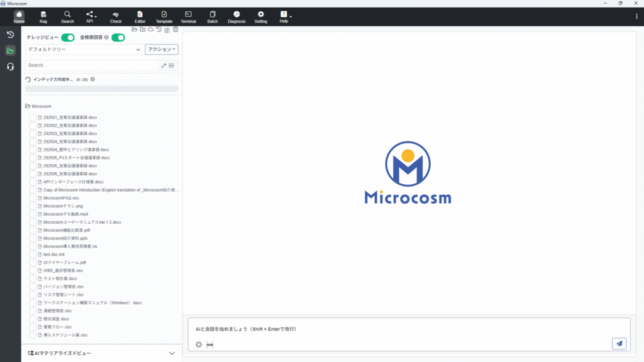Viewport: 644px width, 362px height.
Task: Switch to the Editor tab
Action: tap(140, 17)
